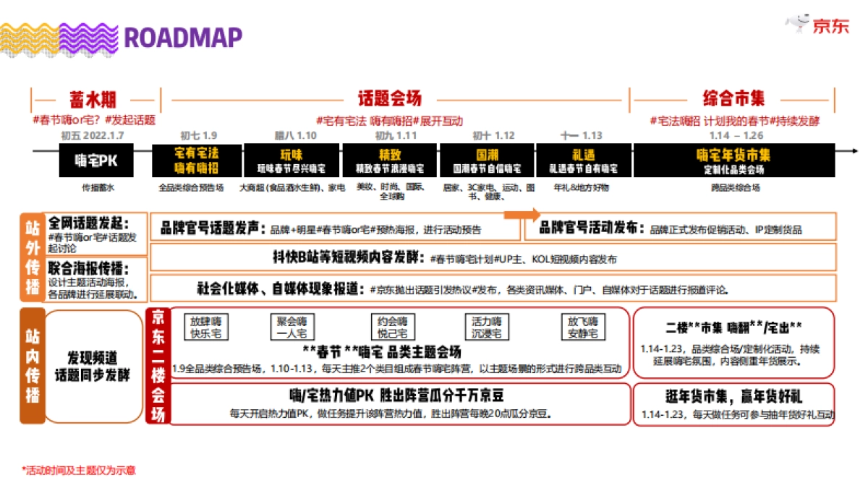Viewport: 868px width, 488px height.
Task: Select the black 嗨宅PK block on the timeline
Action: 98,161
